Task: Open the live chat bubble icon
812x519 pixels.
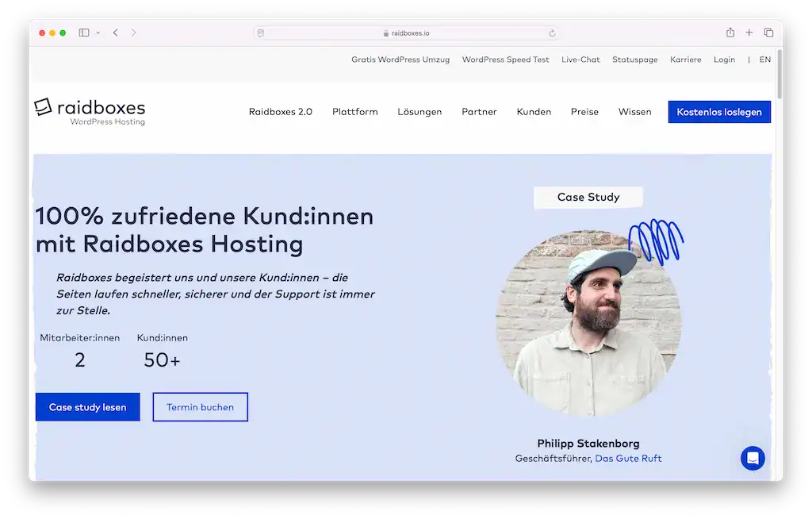Action: click(x=753, y=459)
